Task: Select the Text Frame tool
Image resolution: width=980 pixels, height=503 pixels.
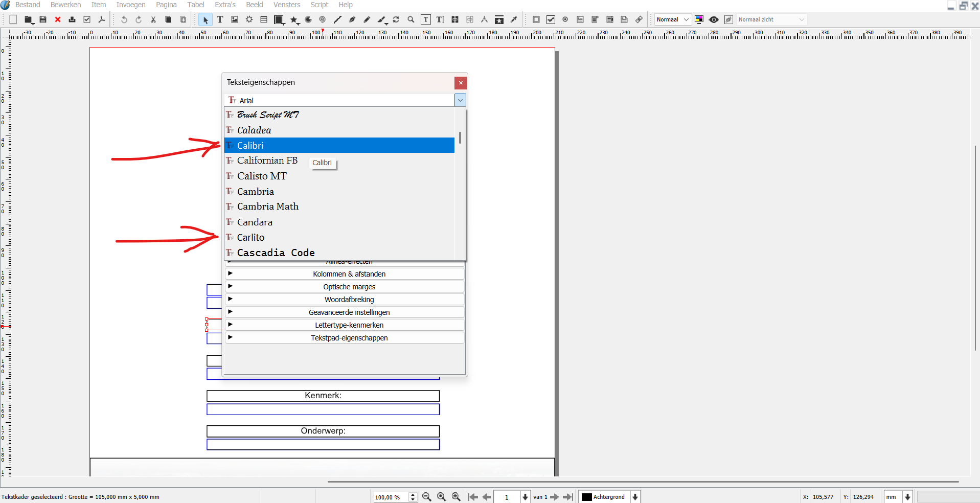Action: click(220, 19)
